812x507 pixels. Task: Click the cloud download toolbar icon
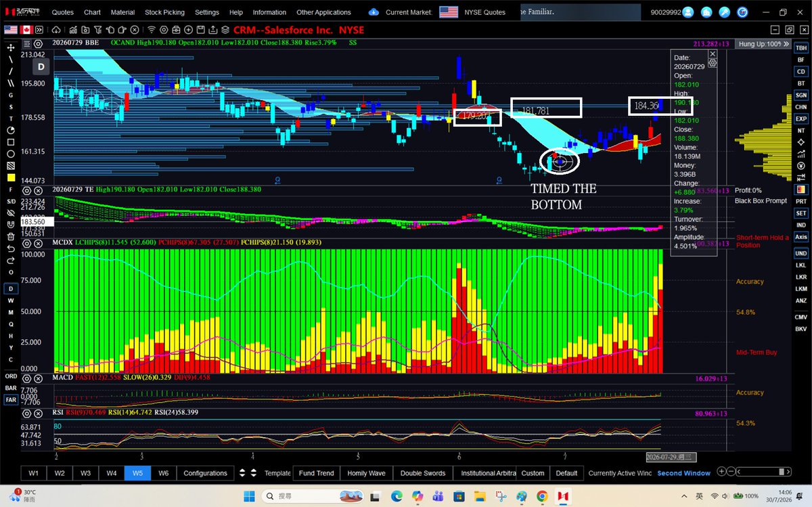55,30
